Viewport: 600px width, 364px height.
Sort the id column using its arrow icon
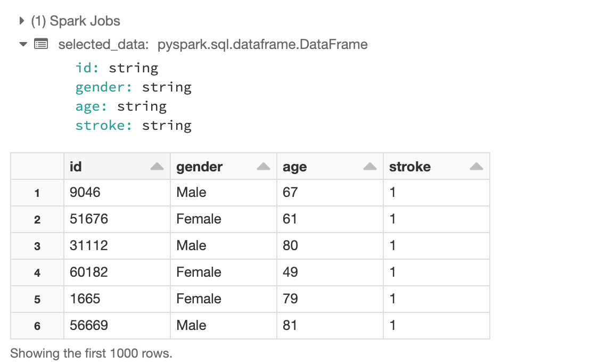(x=157, y=166)
